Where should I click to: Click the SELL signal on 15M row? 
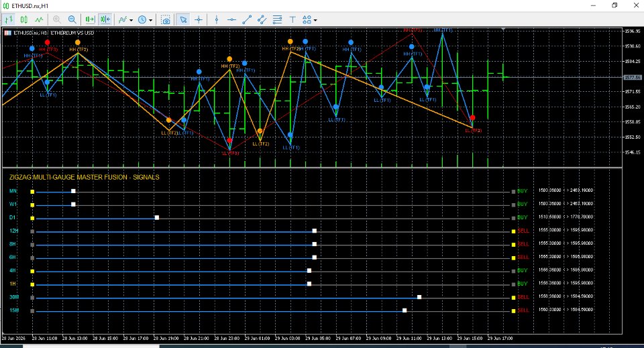(x=523, y=310)
